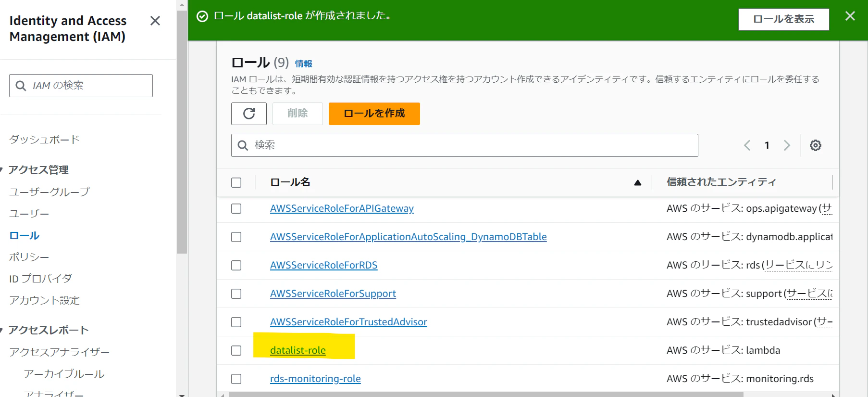
Task: Click the table horizontal scrollbar
Action: pos(485,395)
